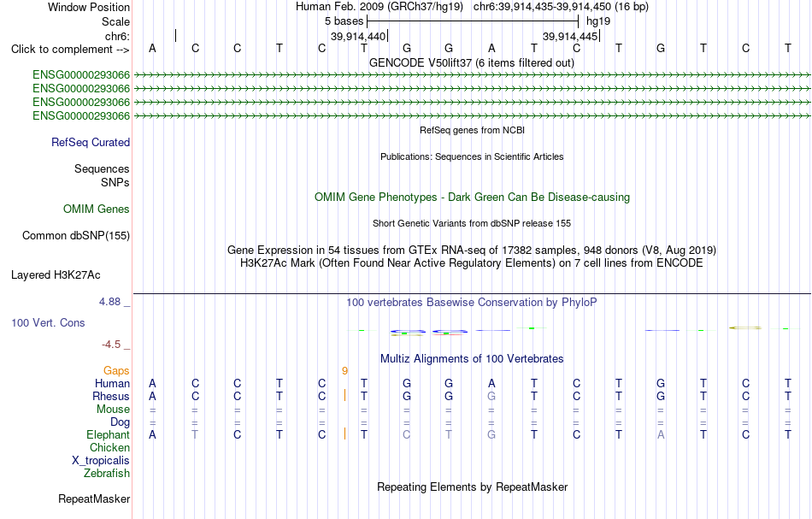The image size is (812, 519).
Task: Open the H3K27Ac Mark ENCODE track title
Action: (472, 263)
